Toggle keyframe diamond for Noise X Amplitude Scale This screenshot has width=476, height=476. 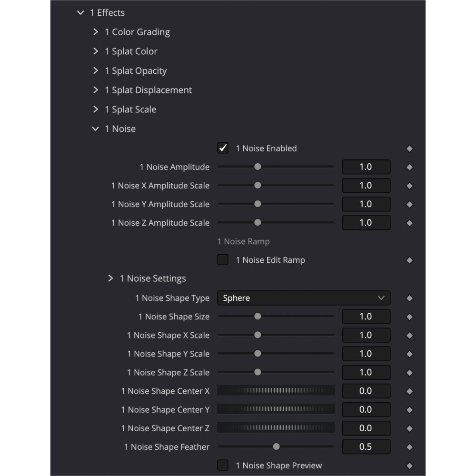409,186
